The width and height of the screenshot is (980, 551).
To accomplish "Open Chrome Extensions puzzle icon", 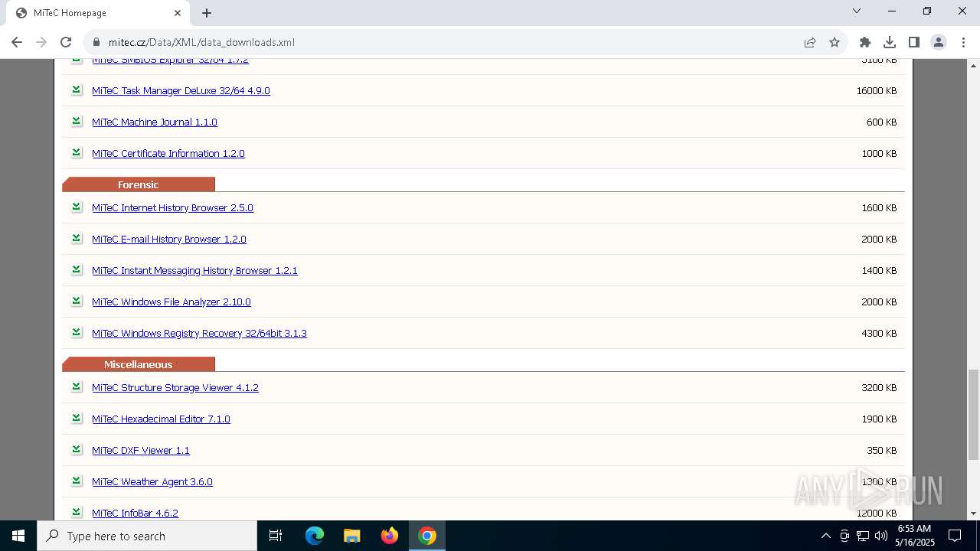I will tap(865, 42).
